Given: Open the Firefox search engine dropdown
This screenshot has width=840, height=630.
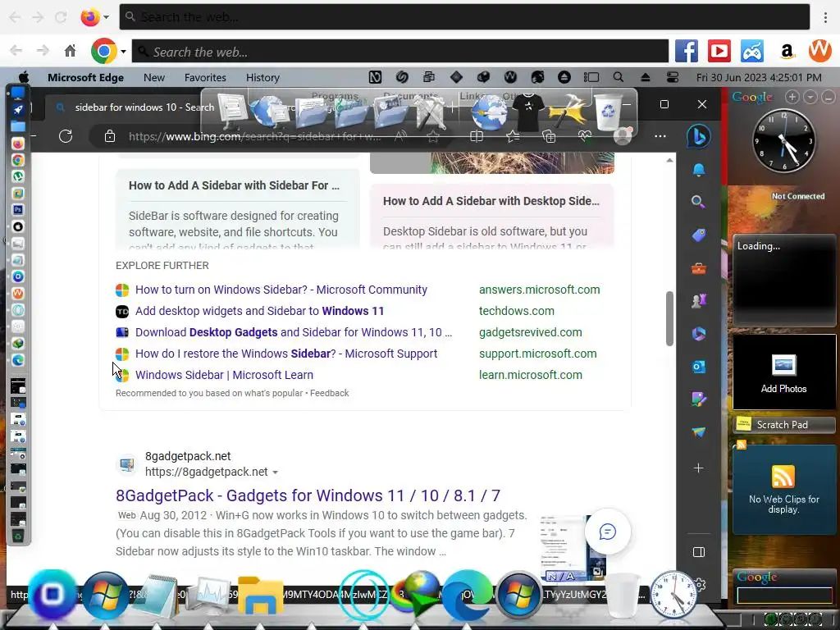Looking at the screenshot, I should click(106, 17).
